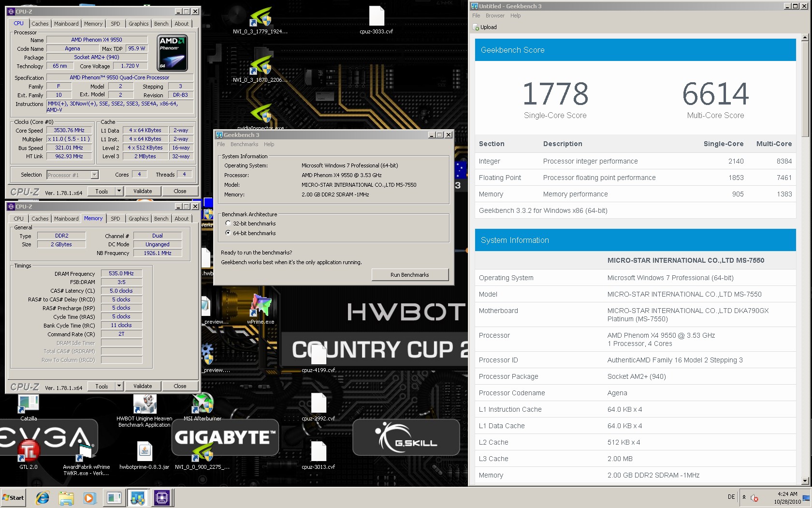Image resolution: width=812 pixels, height=508 pixels.
Task: Click Geekbench results vertical scrollbar thumb
Action: click(805, 89)
